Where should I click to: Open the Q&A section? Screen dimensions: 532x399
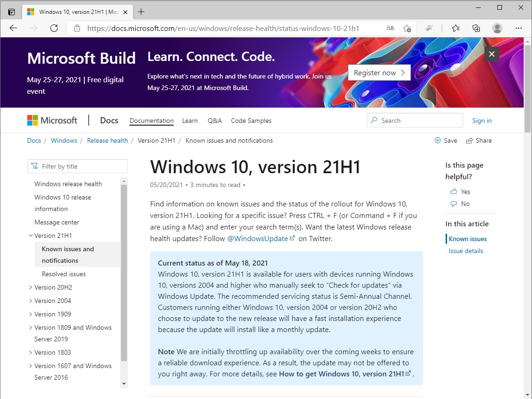215,121
